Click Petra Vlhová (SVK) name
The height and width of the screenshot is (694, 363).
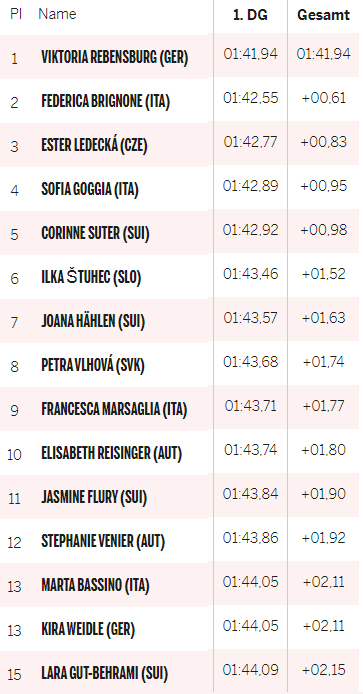(x=93, y=365)
